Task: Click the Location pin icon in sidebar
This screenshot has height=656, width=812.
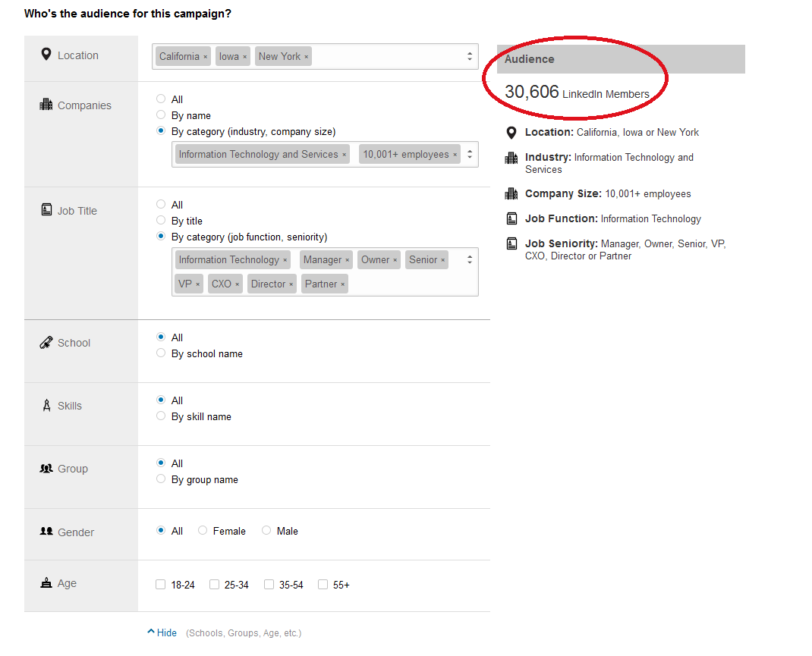Action: point(46,55)
